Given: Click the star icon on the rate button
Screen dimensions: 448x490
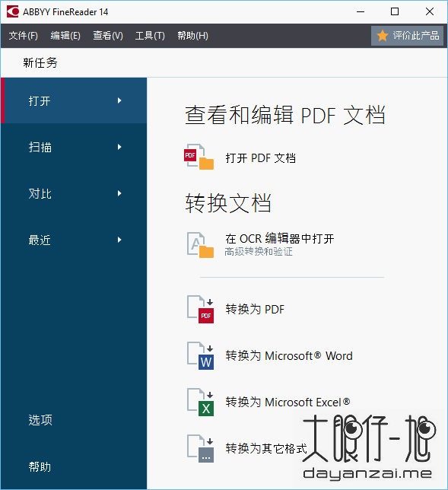Looking at the screenshot, I should click(383, 36).
